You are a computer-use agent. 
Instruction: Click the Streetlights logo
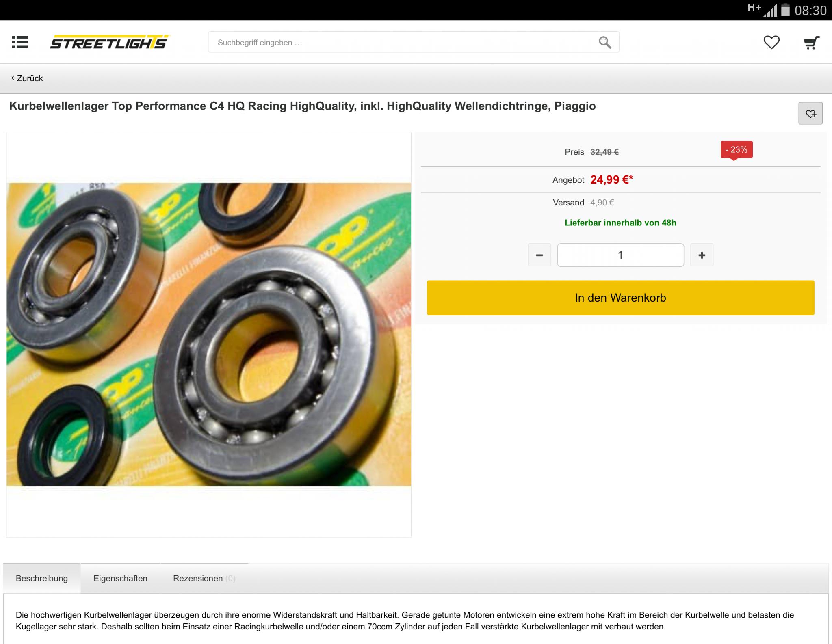coord(109,42)
